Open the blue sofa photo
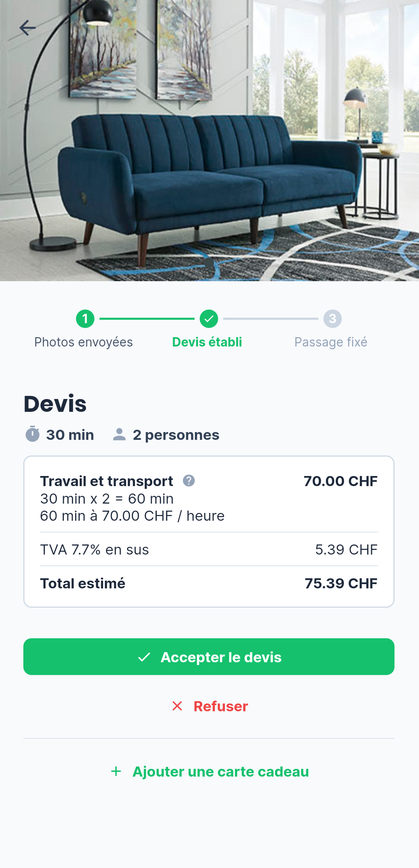 pyautogui.click(x=209, y=156)
